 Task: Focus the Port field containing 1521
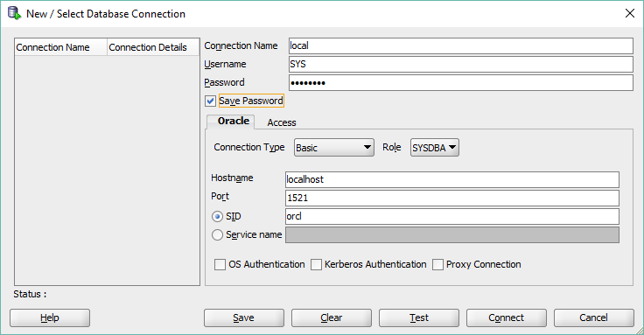pos(452,199)
